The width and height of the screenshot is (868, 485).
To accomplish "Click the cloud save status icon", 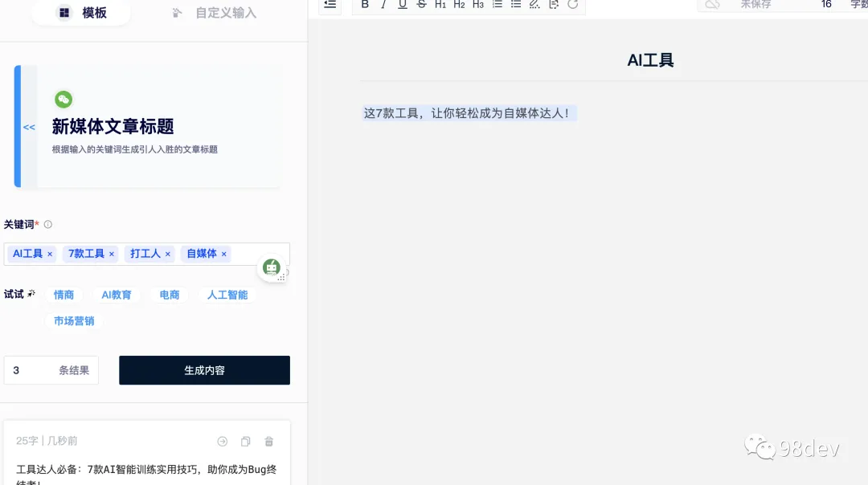I will (x=712, y=4).
